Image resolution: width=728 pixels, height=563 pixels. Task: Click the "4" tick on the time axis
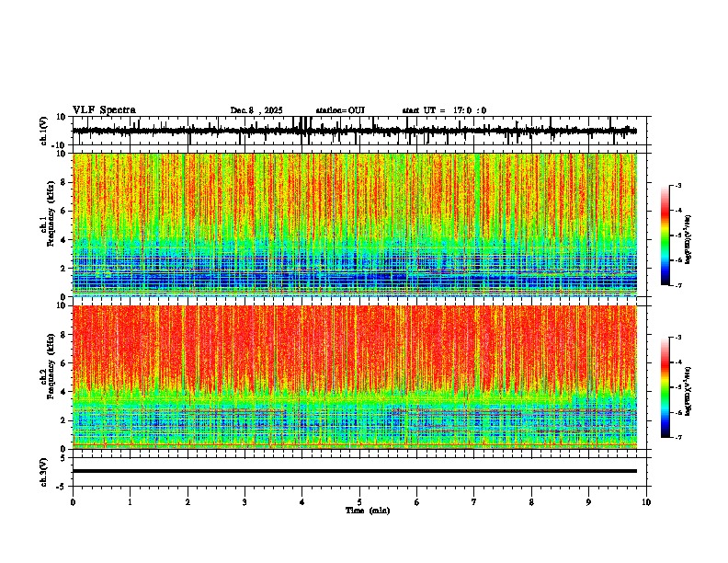tap(302, 502)
